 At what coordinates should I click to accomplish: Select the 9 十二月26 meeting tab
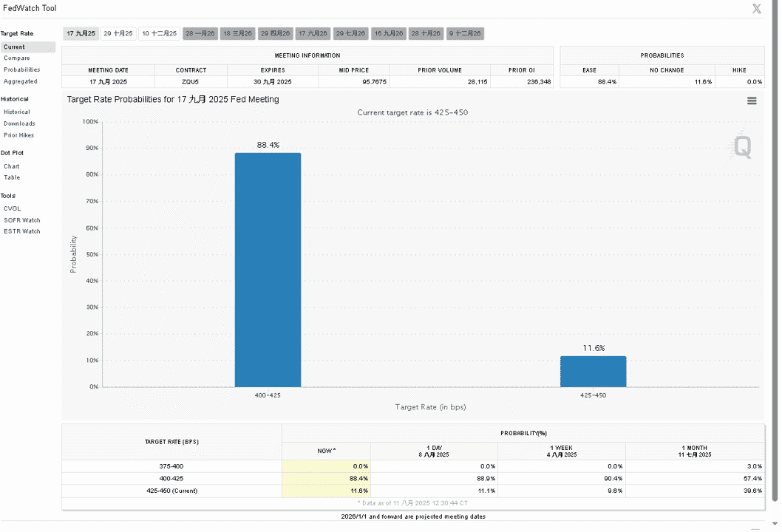click(466, 33)
